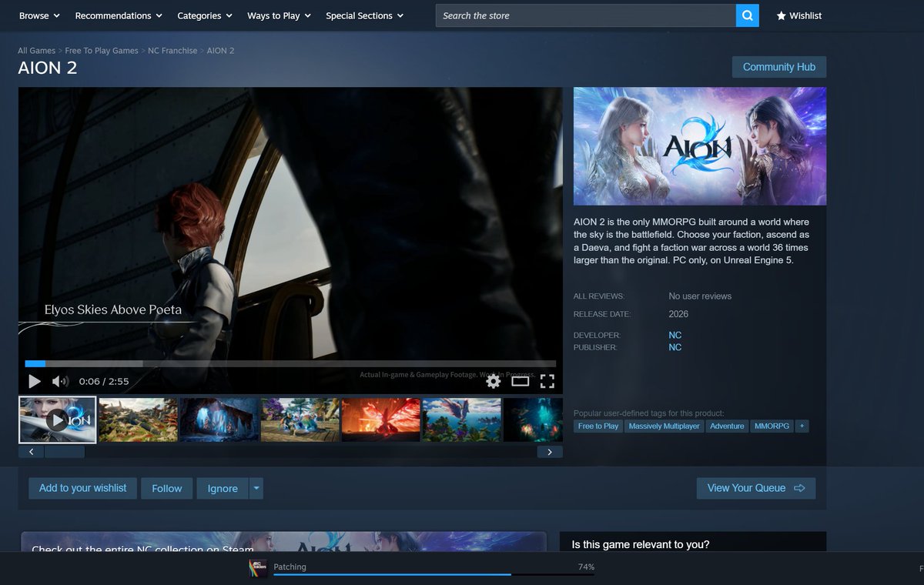Click the Patching status text
This screenshot has height=585, width=924.
290,567
